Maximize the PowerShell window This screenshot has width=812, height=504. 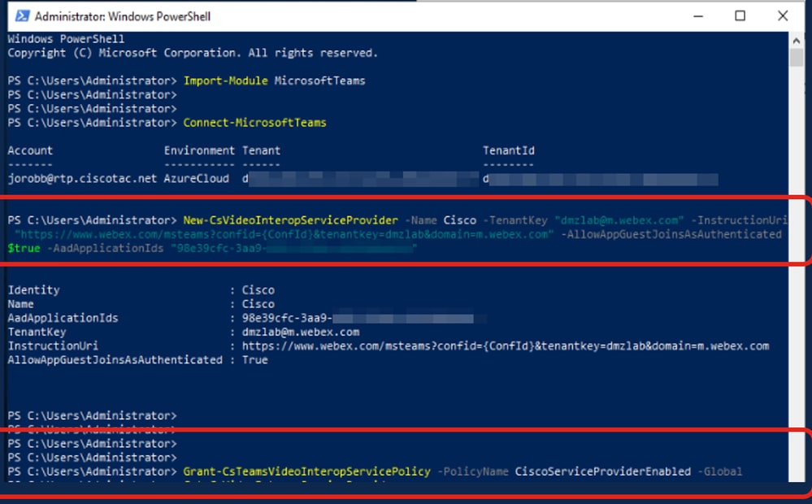(740, 16)
